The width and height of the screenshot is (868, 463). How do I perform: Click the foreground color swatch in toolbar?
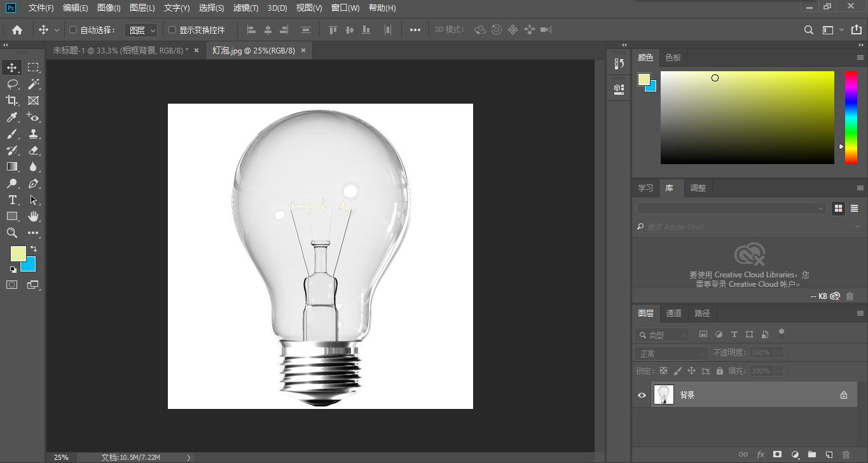point(17,253)
